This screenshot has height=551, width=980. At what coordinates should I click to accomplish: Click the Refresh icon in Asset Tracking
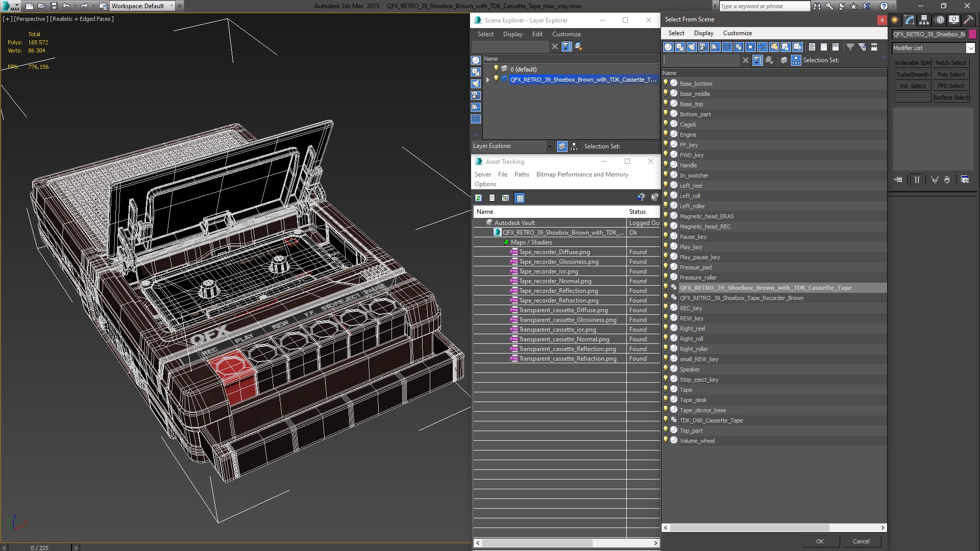tap(478, 198)
